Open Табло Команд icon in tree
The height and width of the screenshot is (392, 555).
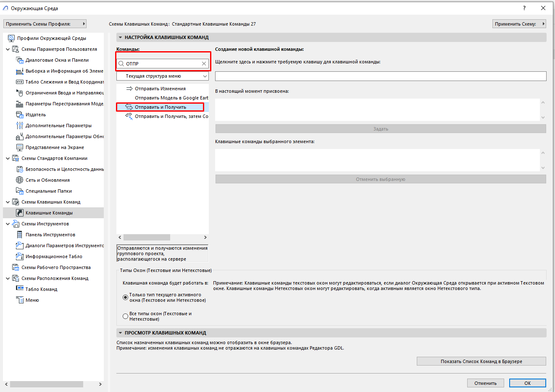tap(19, 289)
